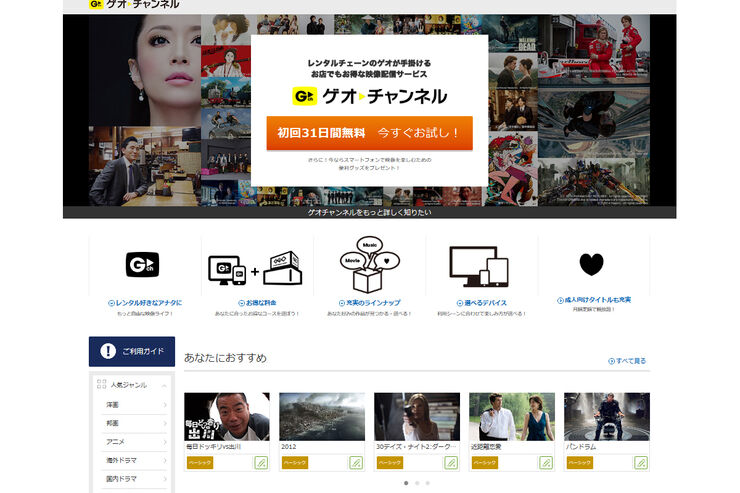Viewport: 740px width, 493px height.
Task: Collapse the 人気ジャンル section with its caret
Action: pyautogui.click(x=164, y=386)
